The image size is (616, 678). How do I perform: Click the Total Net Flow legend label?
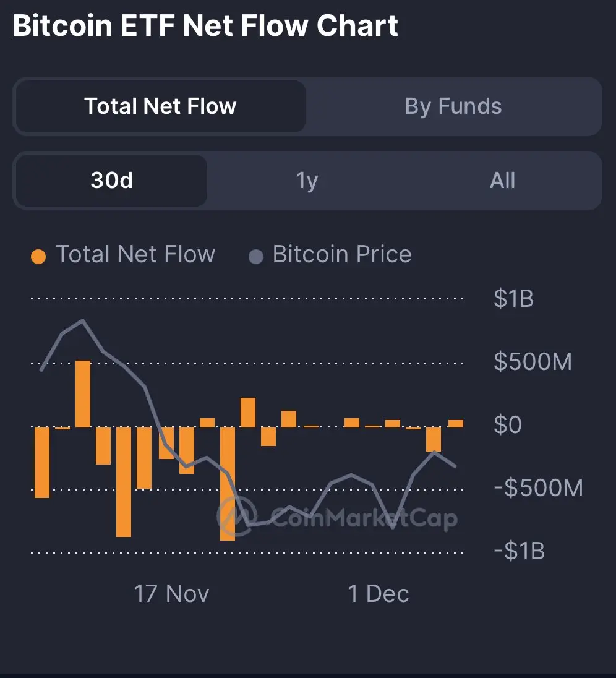click(135, 254)
